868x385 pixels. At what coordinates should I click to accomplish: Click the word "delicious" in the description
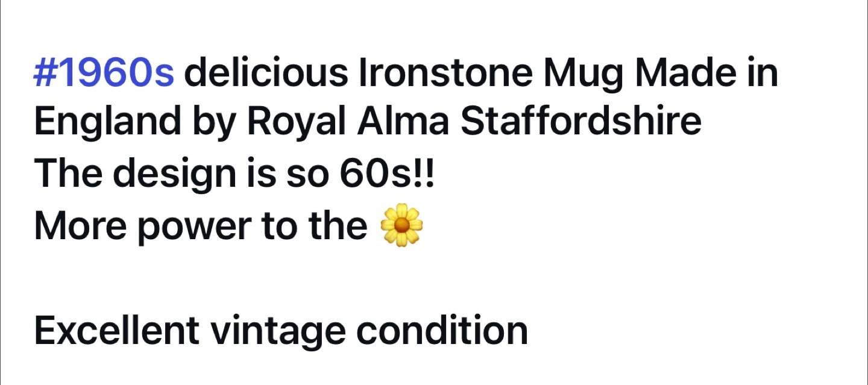(266, 73)
